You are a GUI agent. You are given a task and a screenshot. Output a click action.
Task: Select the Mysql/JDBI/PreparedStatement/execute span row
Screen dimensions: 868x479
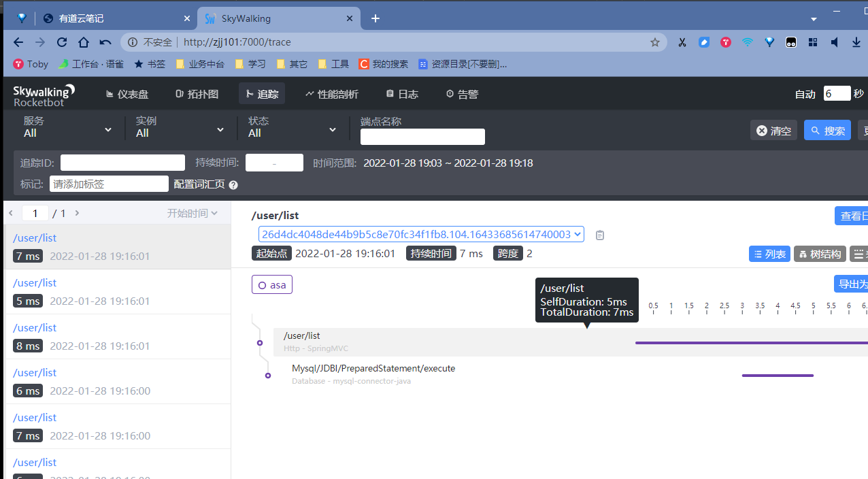570,375
